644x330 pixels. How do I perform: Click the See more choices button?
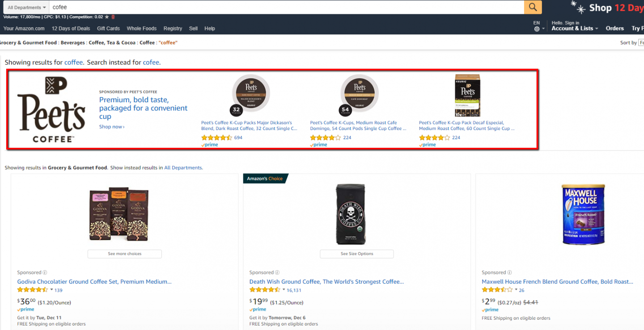124,254
